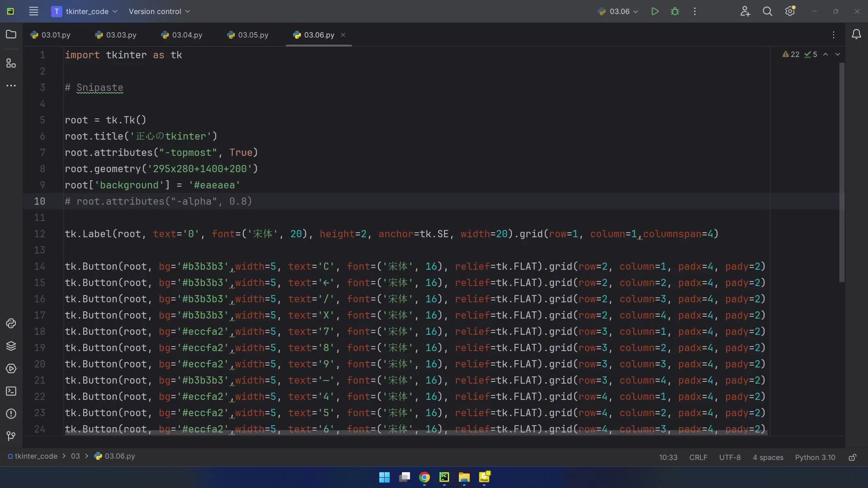Open the Python Packages panel

coord(11,346)
